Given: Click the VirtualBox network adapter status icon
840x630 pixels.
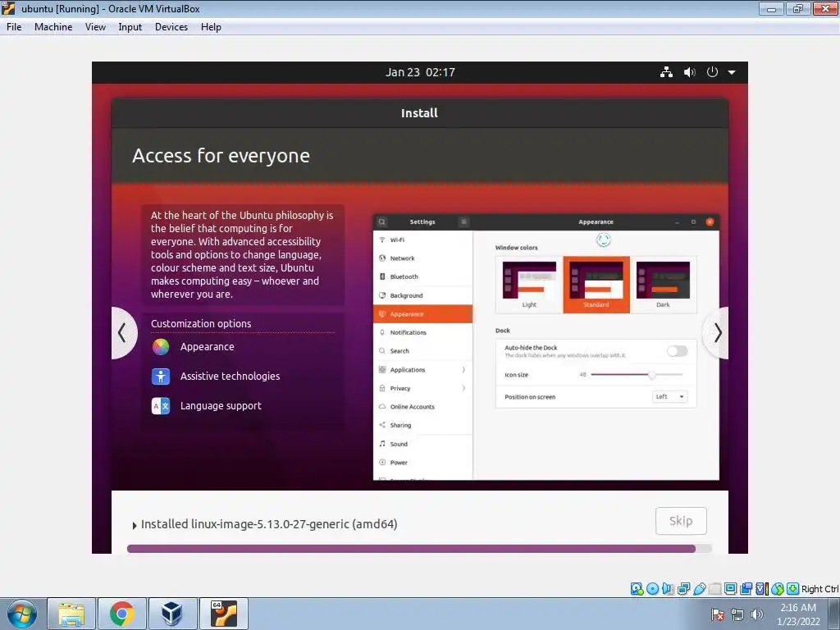Looking at the screenshot, I should click(x=683, y=589).
